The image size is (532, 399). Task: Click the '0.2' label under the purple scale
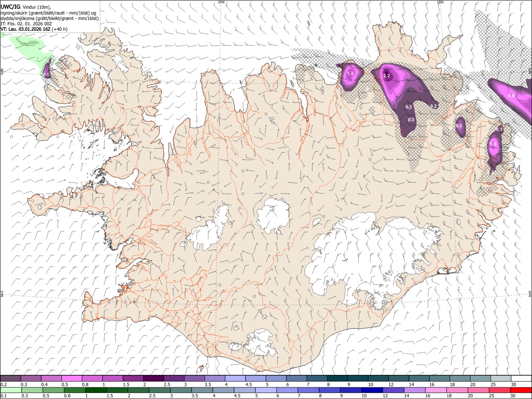pyautogui.click(x=3, y=384)
